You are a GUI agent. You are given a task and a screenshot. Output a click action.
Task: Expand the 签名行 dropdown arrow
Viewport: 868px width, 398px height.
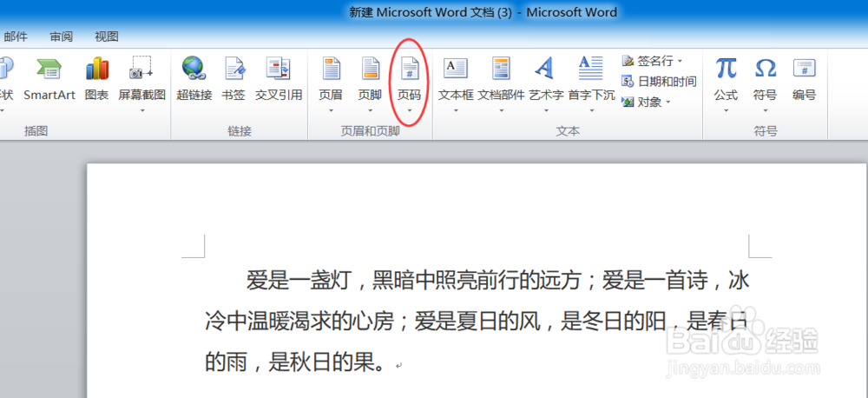pyautogui.click(x=680, y=61)
